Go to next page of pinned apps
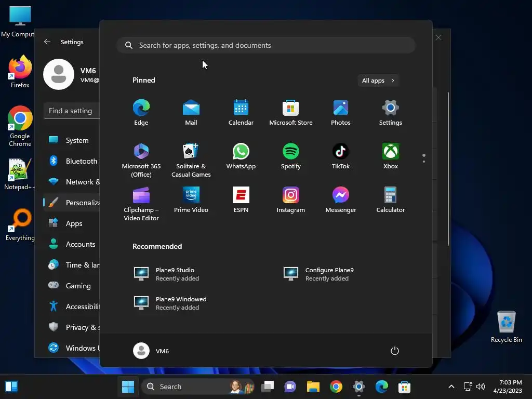The image size is (532, 399). 424,162
